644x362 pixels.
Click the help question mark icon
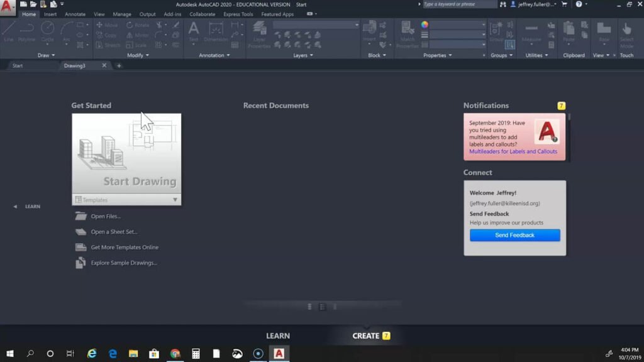coord(579,4)
